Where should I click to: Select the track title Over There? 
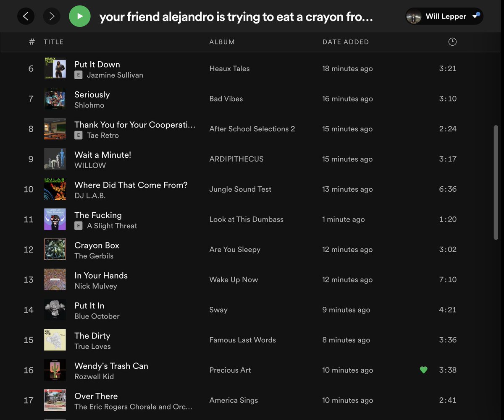pos(96,397)
